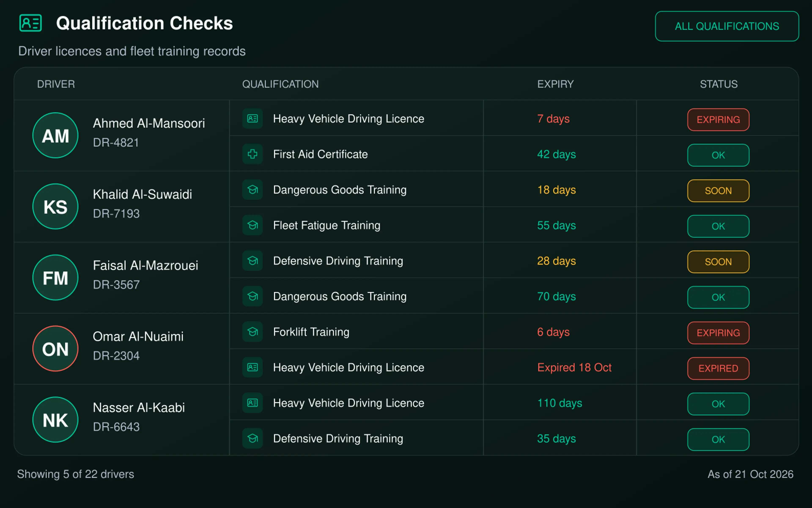
Task: Click the Fleet Fatigue Training icon
Action: (x=252, y=225)
